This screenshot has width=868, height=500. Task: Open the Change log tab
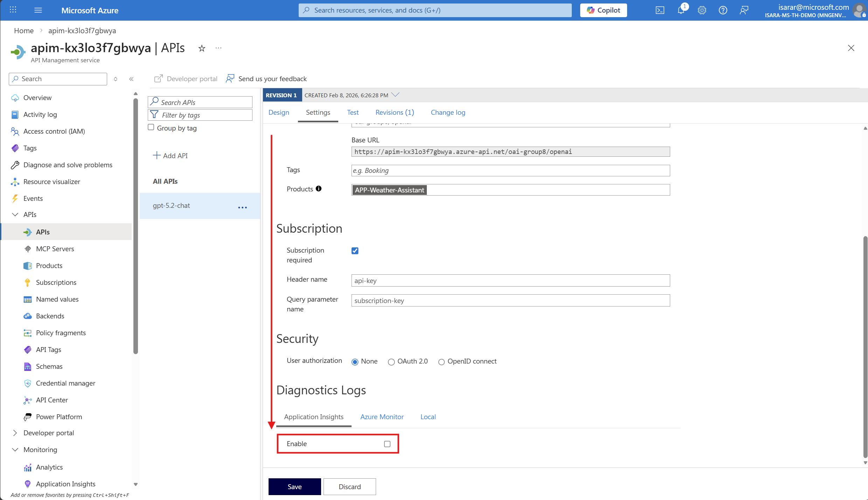448,112
